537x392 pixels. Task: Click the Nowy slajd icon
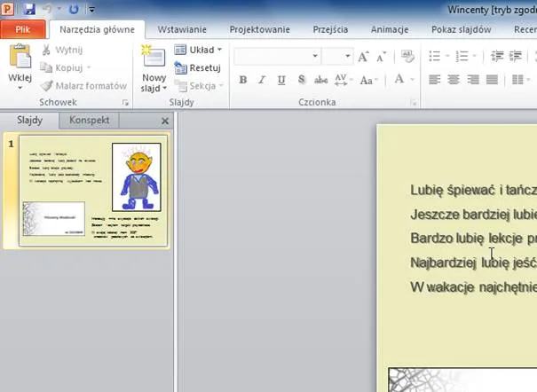(x=153, y=57)
